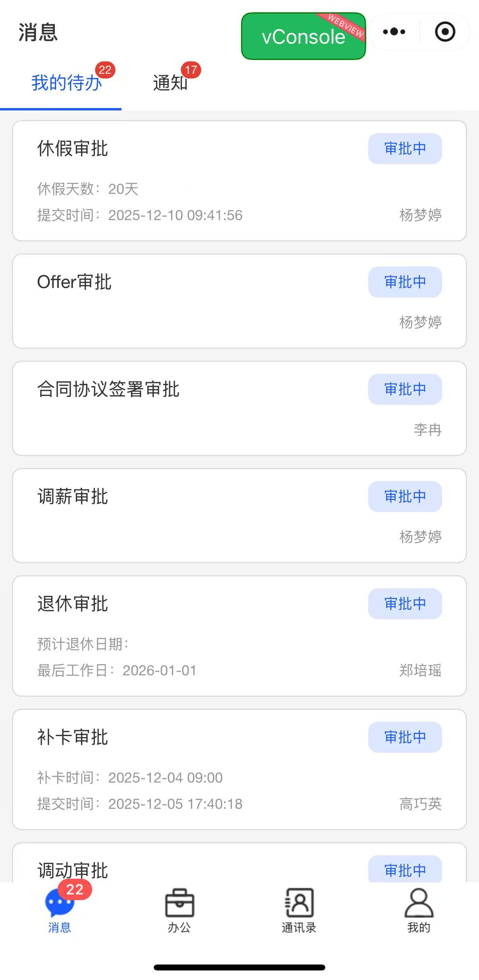Tap 审批中 tag on 调薪审批

click(x=405, y=497)
